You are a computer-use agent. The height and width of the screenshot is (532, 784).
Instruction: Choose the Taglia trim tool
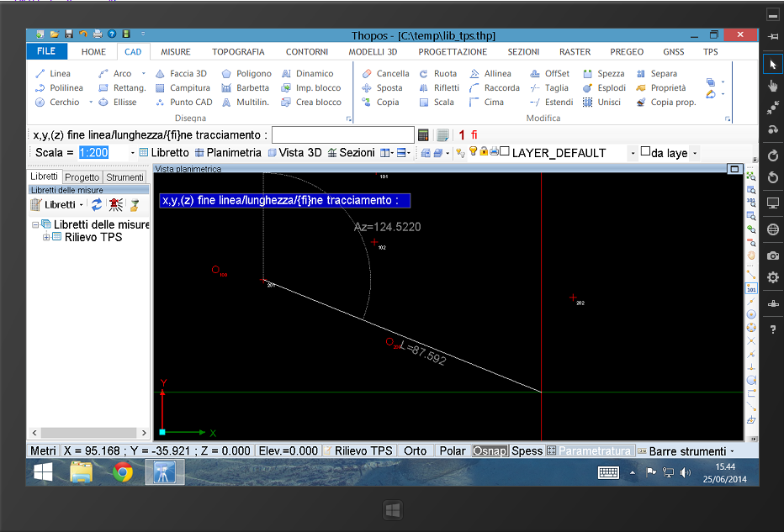tap(549, 88)
